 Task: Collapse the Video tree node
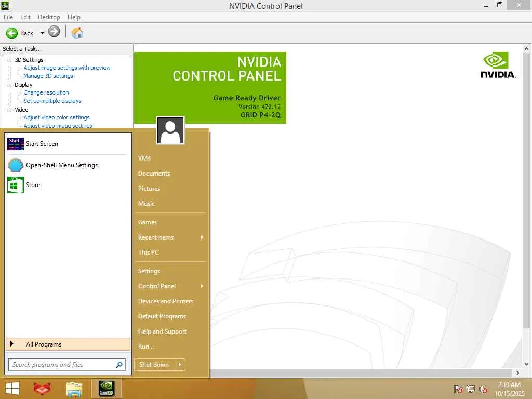[9, 110]
